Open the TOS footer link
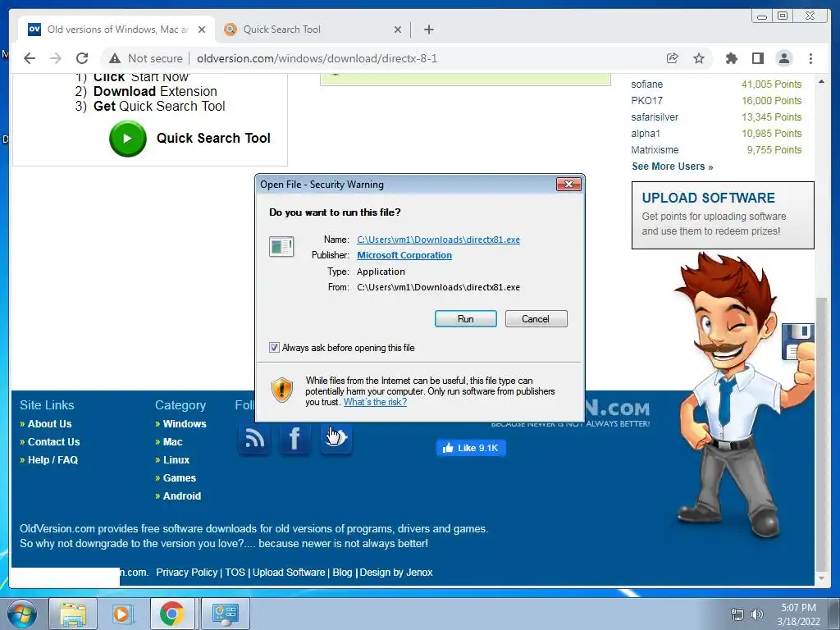840x630 pixels. (235, 573)
